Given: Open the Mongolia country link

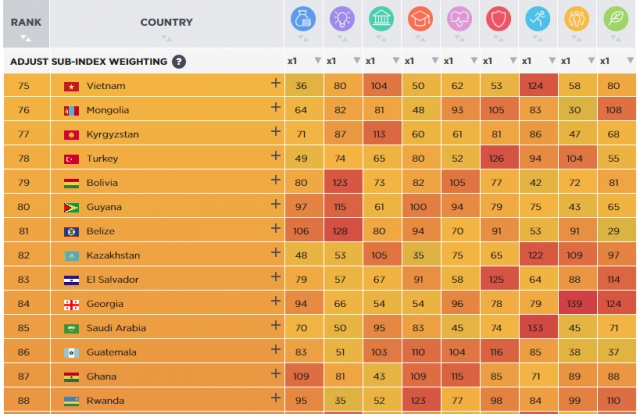Looking at the screenshot, I should coord(107,110).
